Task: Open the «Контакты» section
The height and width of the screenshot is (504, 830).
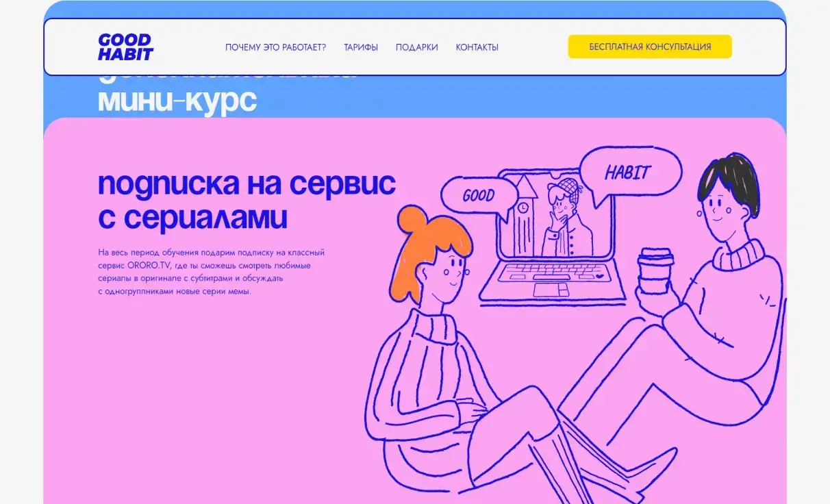Action: tap(477, 47)
